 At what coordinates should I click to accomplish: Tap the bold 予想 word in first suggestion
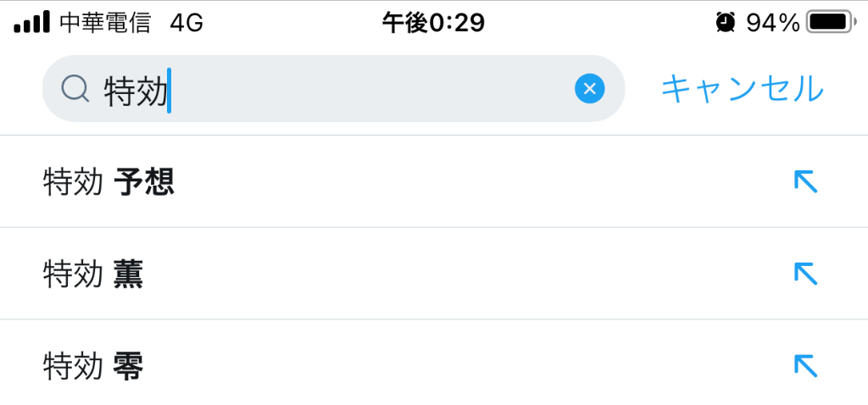144,182
